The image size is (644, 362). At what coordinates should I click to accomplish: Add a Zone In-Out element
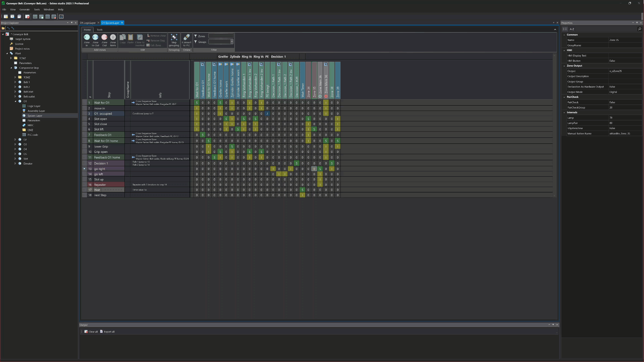(95, 40)
